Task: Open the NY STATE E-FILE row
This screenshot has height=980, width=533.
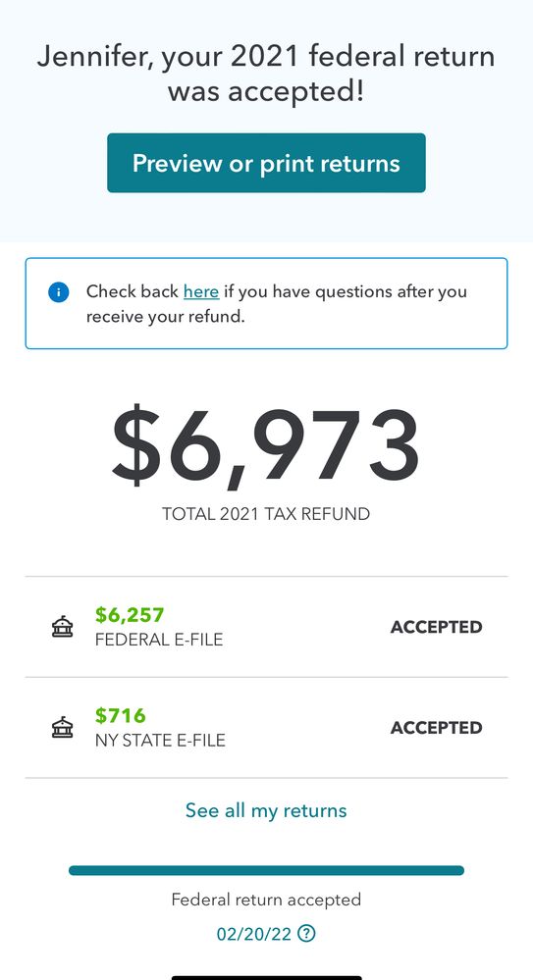Action: 266,728
